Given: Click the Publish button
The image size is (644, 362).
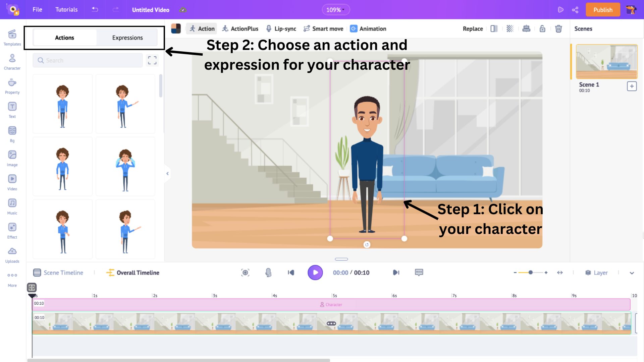Looking at the screenshot, I should pos(602,10).
